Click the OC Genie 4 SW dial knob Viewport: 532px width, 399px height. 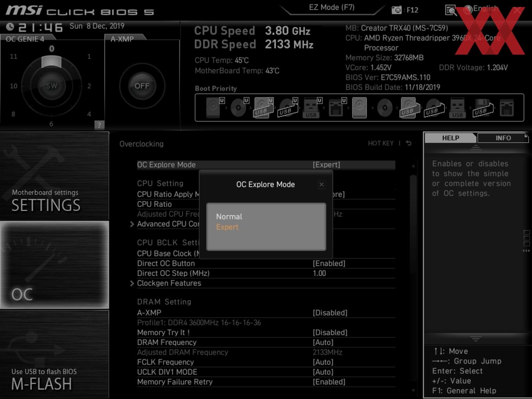pos(51,86)
